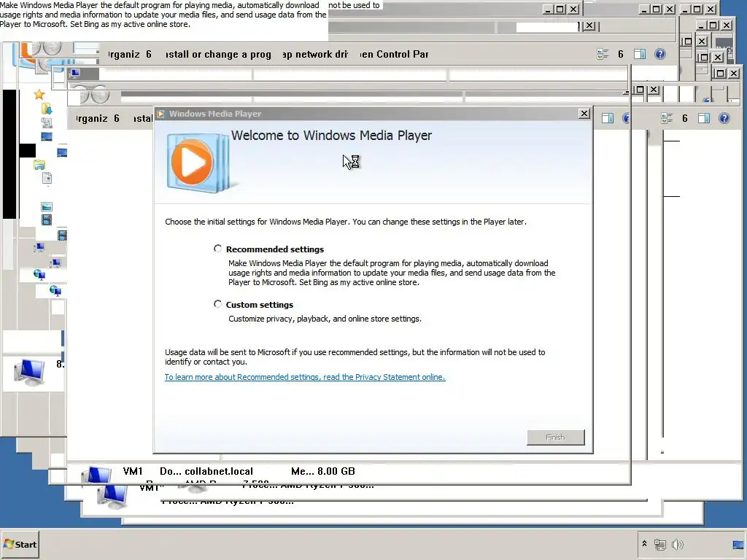Click the Finish button in the dialog
747x560 pixels.
point(555,437)
